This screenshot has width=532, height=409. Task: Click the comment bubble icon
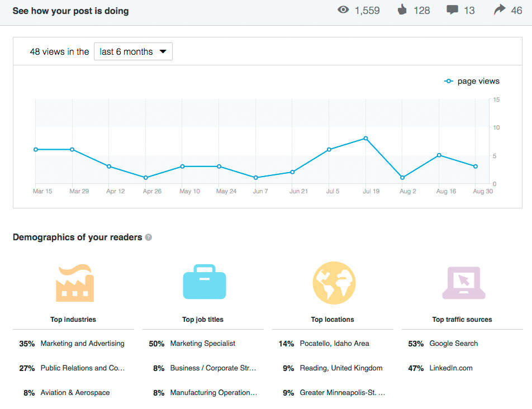point(452,10)
